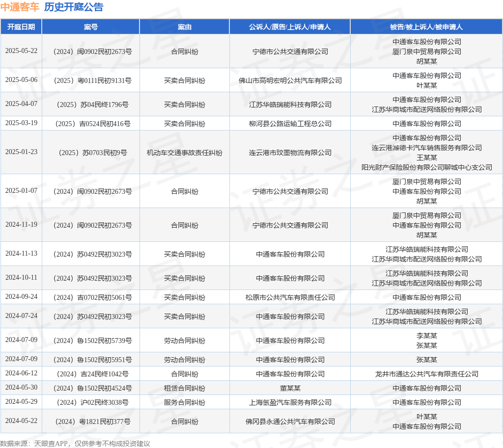Click the date '2025-05-22'
This screenshot has height=448, width=503.
(x=21, y=51)
